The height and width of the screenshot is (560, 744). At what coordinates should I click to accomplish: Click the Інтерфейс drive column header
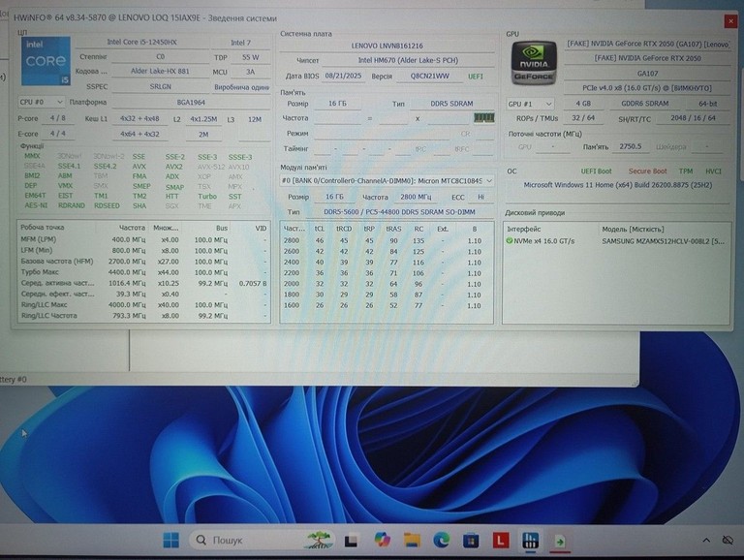[524, 229]
